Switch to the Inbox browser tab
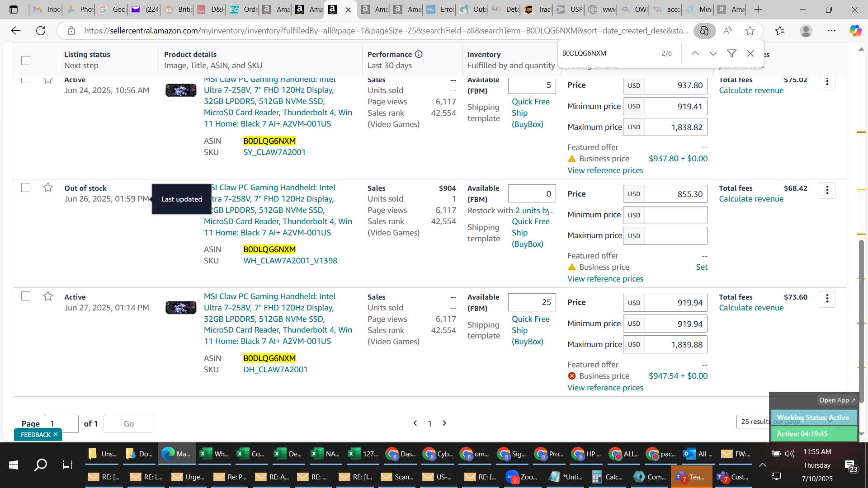The image size is (868, 488). tap(46, 9)
